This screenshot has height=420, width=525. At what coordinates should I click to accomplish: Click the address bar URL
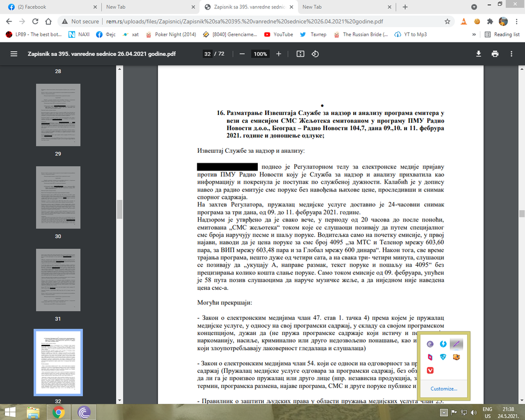[x=245, y=22]
